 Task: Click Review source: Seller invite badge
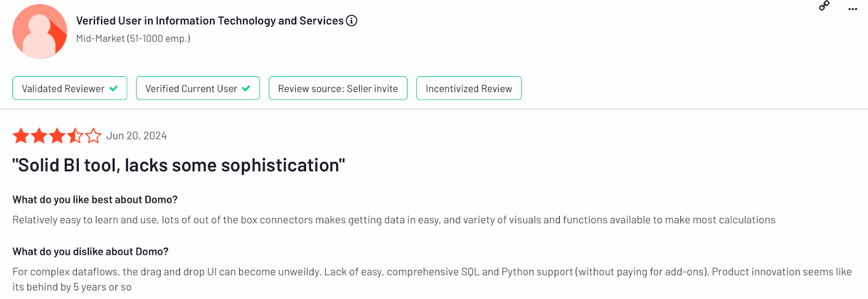338,88
